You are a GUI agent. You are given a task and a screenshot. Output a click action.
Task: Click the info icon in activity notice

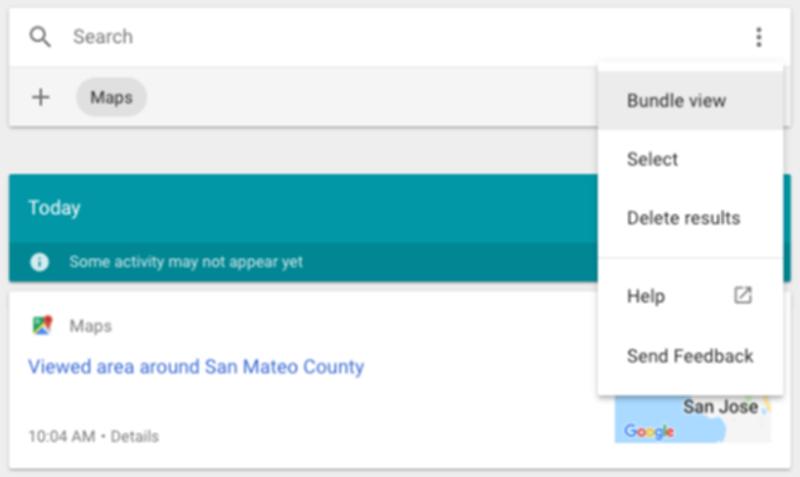39,262
